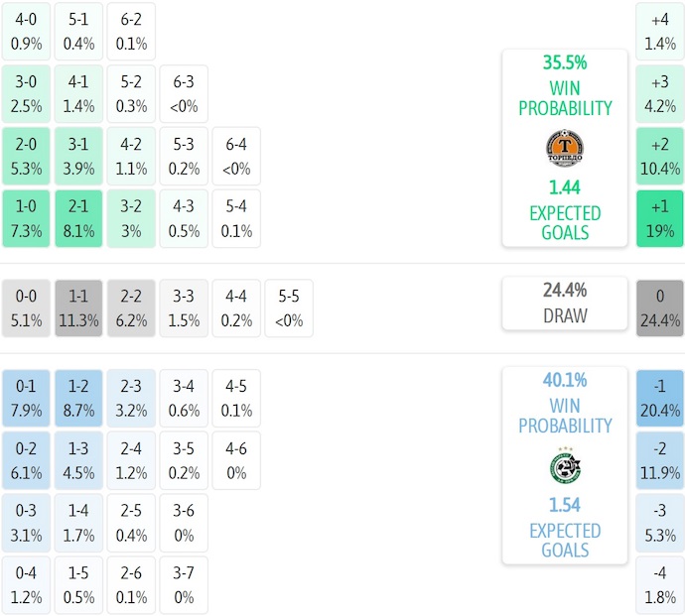The width and height of the screenshot is (685, 616).
Task: Select the 0 margin 24.4% box
Action: (x=659, y=308)
